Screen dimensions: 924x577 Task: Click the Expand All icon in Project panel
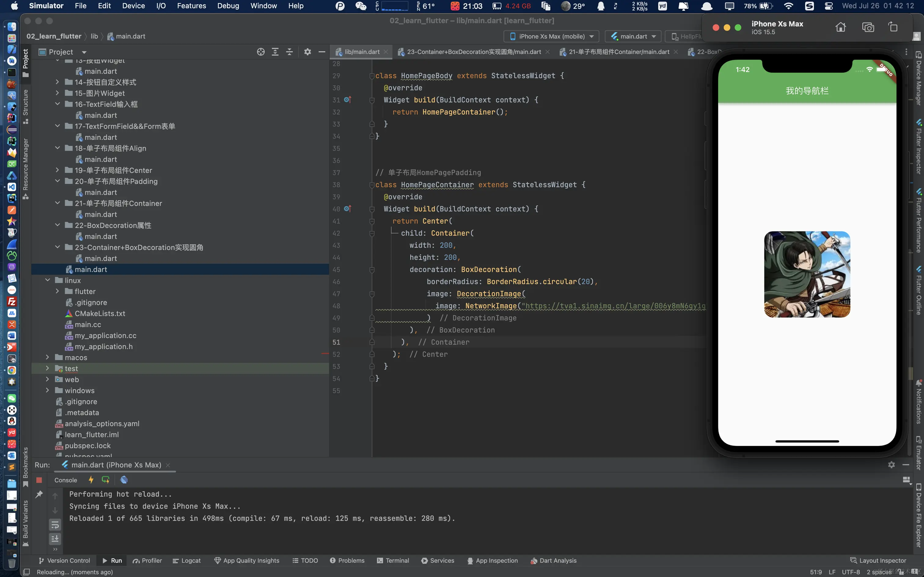pyautogui.click(x=275, y=52)
